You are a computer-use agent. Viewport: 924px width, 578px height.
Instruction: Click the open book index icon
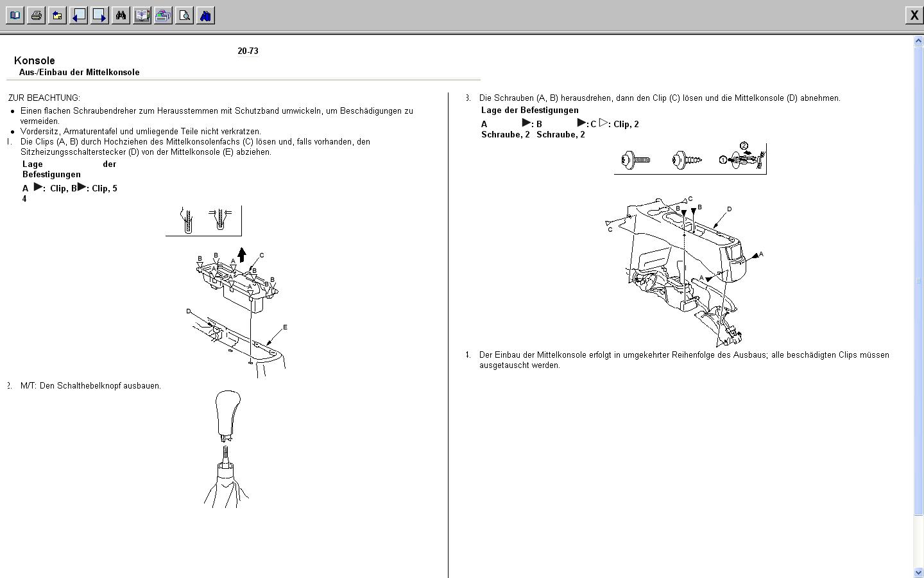point(142,15)
